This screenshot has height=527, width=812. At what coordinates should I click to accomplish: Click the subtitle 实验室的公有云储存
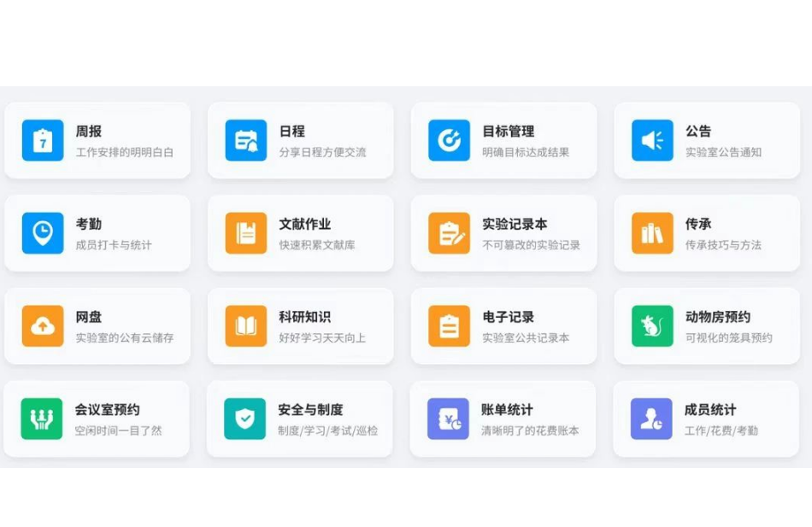(125, 338)
